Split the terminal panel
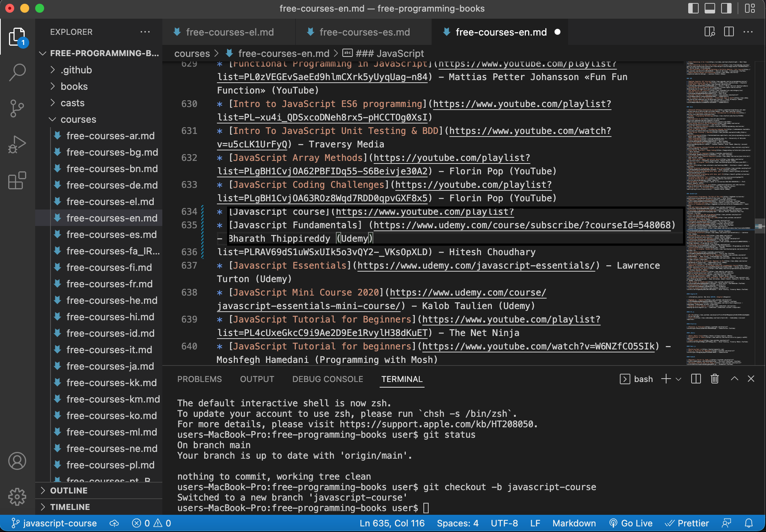The height and width of the screenshot is (532, 766). tap(696, 379)
